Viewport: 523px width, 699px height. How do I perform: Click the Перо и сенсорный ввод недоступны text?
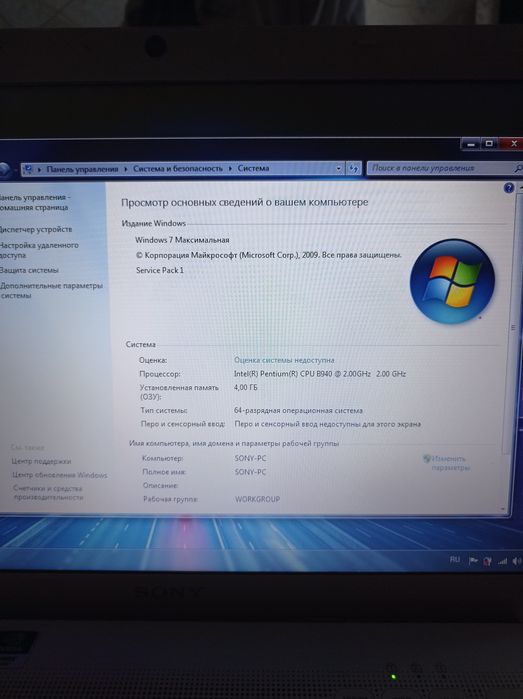pos(328,424)
